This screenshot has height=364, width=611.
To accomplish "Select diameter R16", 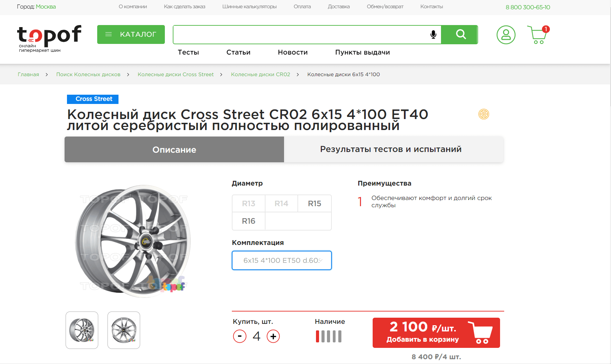I will (249, 221).
